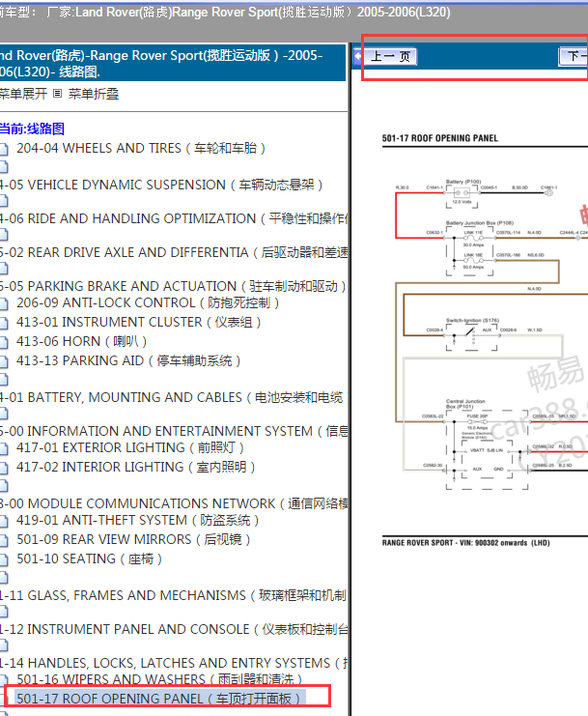Click page icon beside 417-01 EXTERIOR LIGHTING
588x716 pixels.
4,448
